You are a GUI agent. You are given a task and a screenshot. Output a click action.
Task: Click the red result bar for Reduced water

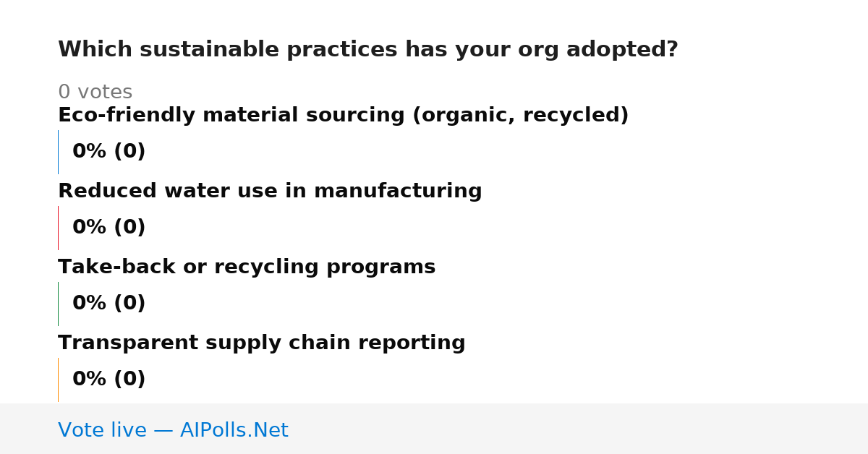tap(59, 228)
